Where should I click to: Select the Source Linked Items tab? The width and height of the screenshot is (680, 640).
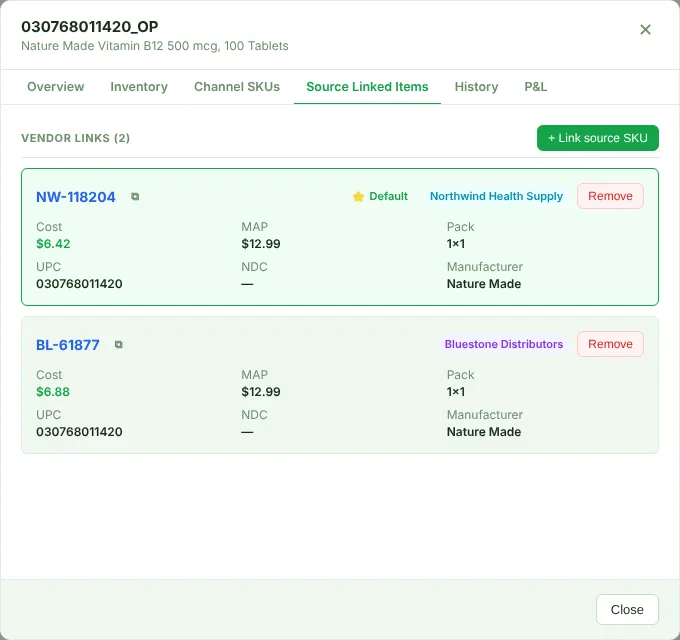click(367, 87)
